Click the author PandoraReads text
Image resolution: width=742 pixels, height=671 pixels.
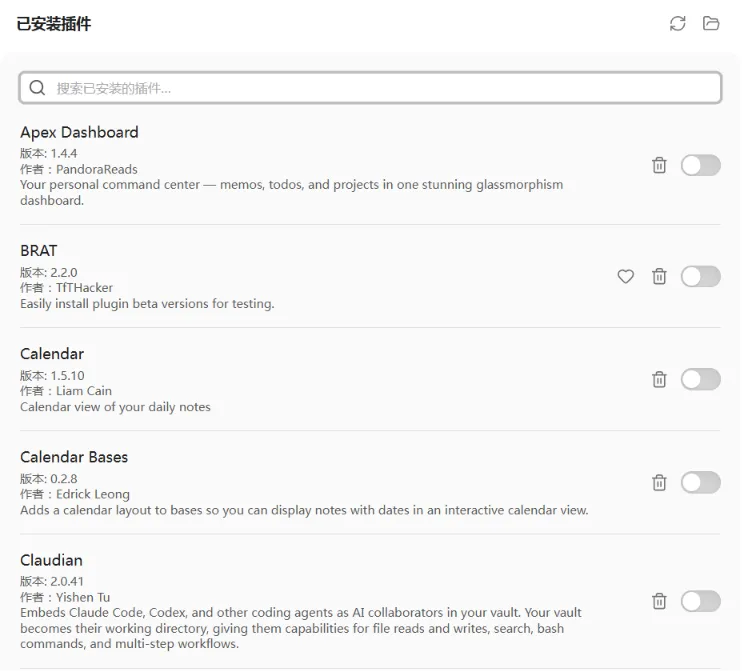point(79,169)
